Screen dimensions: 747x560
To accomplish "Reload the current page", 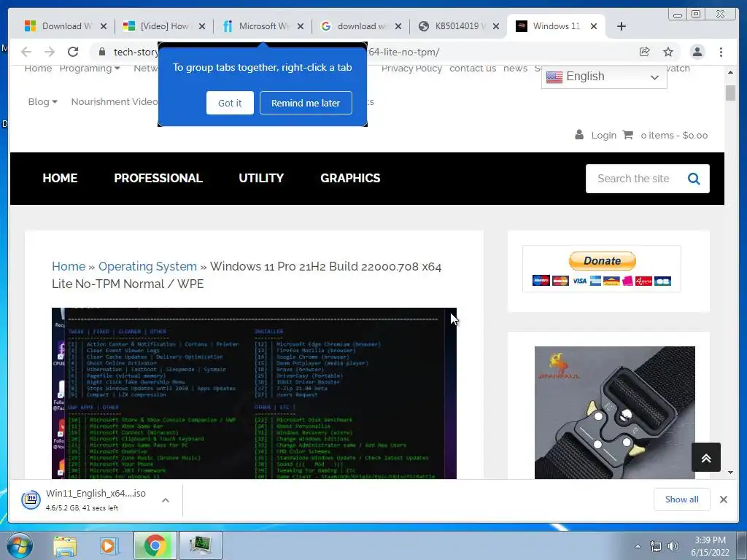I will [73, 52].
